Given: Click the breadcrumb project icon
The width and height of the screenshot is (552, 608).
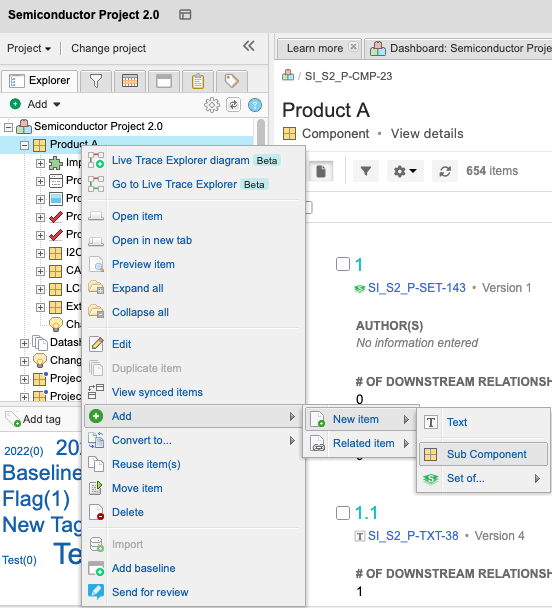Looking at the screenshot, I should pyautogui.click(x=288, y=75).
